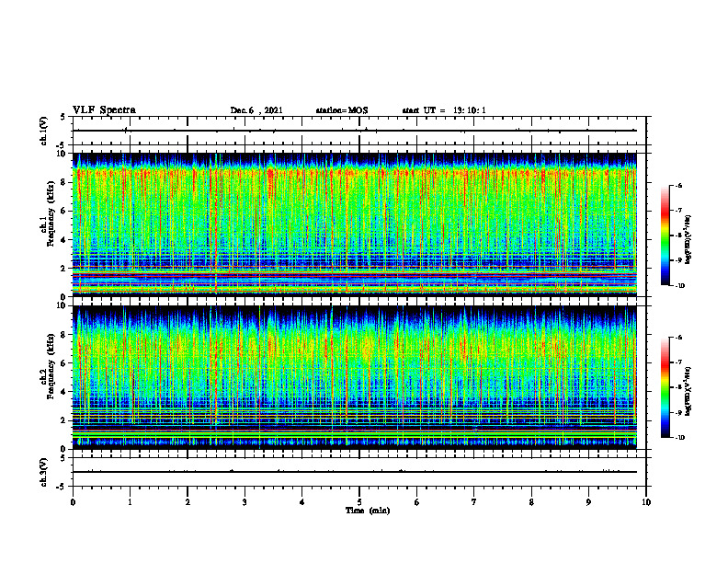Click time axis tick label '3'
The width and height of the screenshot is (728, 563).
(245, 502)
